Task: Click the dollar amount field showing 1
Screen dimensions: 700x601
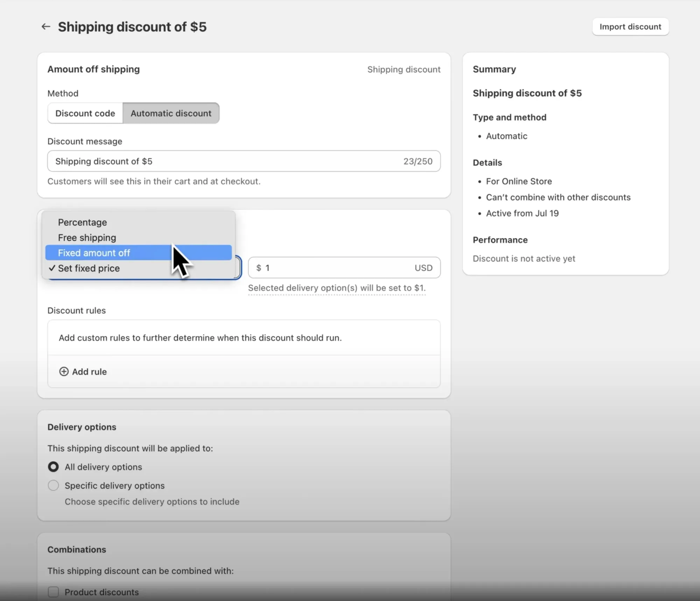Action: (344, 268)
